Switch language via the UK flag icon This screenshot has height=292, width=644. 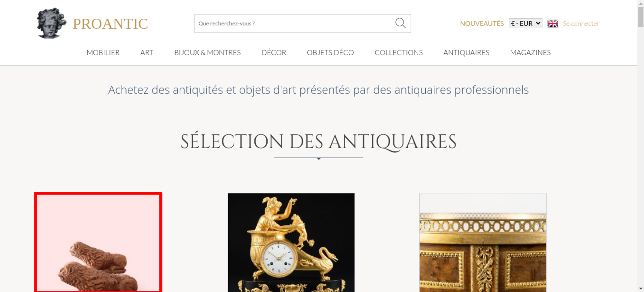[553, 23]
